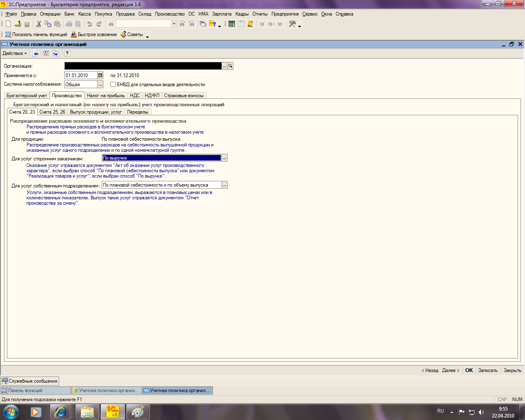The image size is (525, 420).
Task: Open the calculator icon in toolbar
Action: pyautogui.click(x=232, y=24)
